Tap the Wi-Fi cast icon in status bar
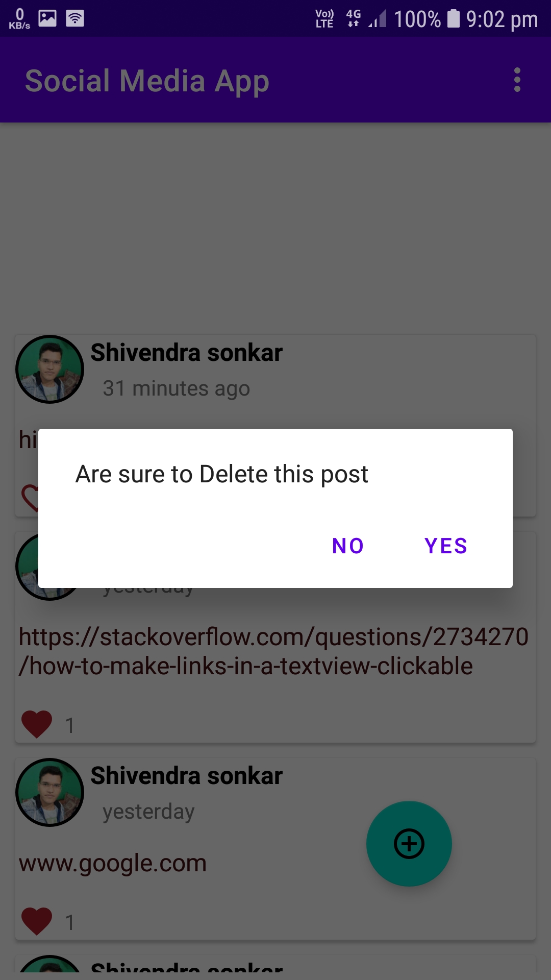This screenshot has width=551, height=980. click(x=75, y=18)
